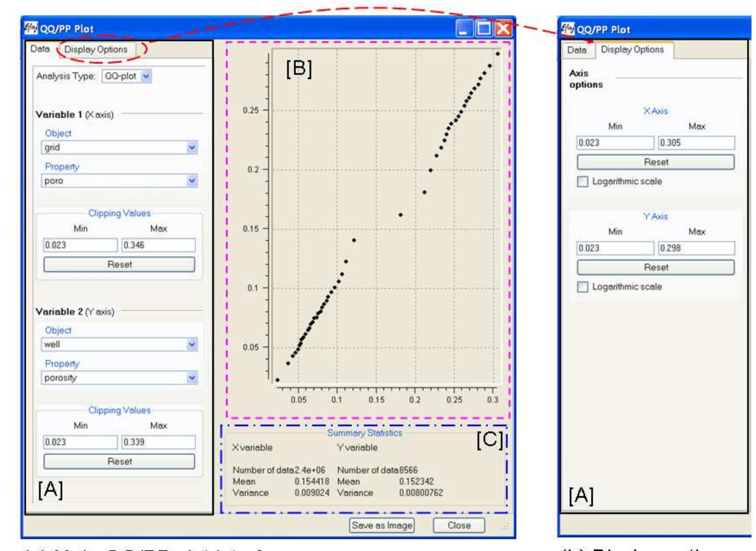756x551 pixels.
Task: Click the X variable variance 0.009024
Action: [x=312, y=493]
